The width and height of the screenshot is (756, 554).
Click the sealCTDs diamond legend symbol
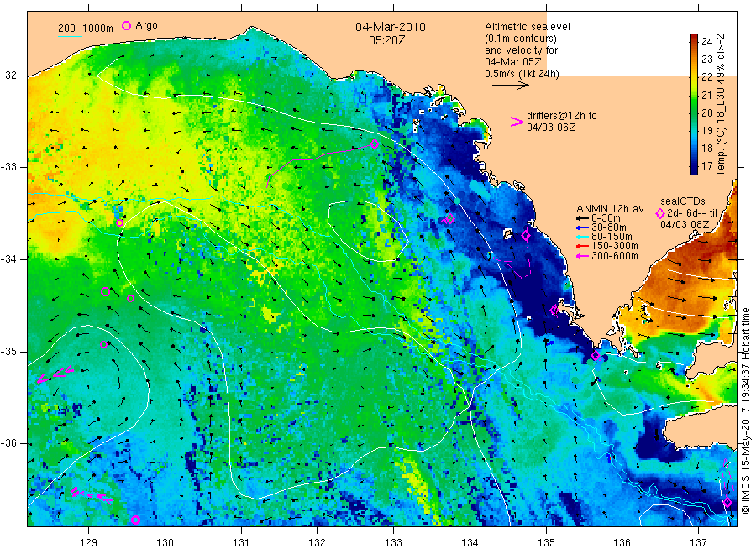(660, 213)
